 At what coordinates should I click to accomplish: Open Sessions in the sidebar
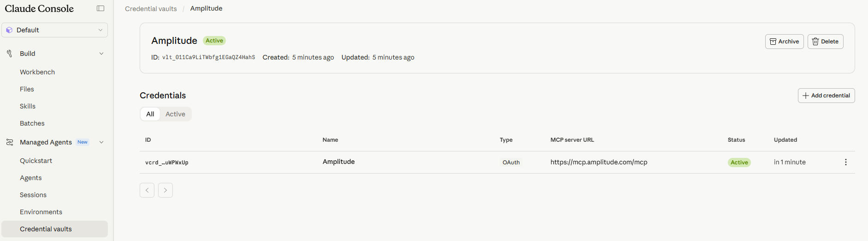click(33, 195)
